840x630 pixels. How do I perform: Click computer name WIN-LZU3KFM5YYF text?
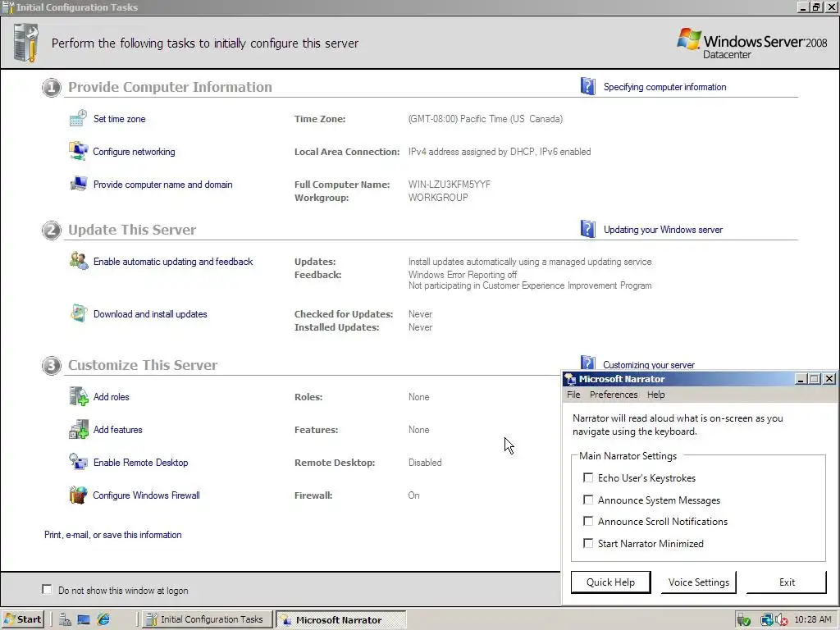449,185
